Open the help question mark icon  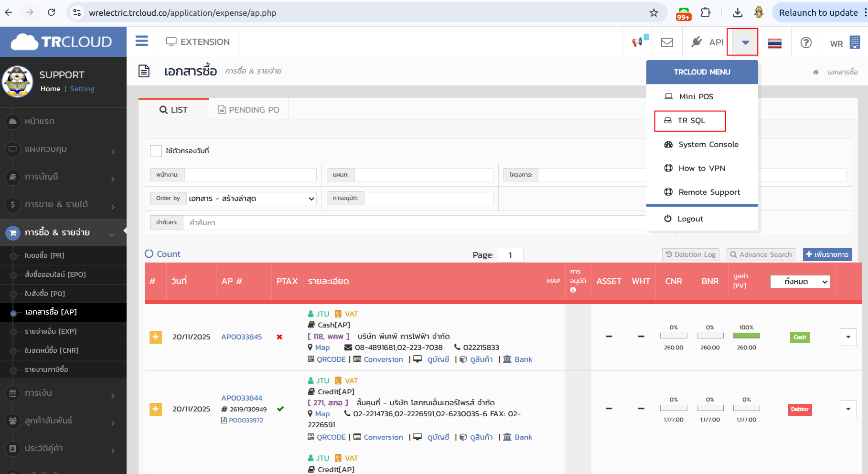click(x=806, y=42)
